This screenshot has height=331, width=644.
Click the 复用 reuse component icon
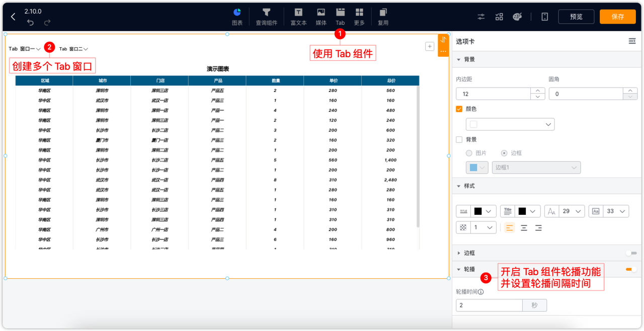click(383, 15)
